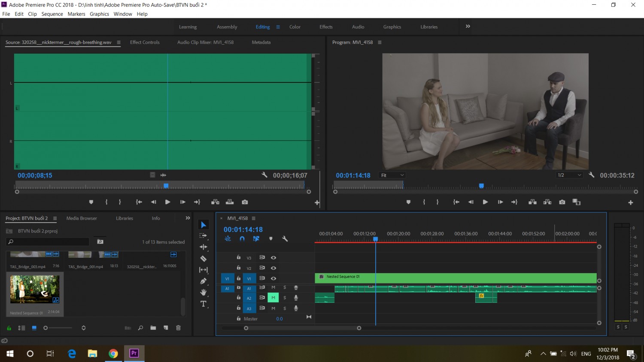Click the Project panel thumbnail zoom slider
The width and height of the screenshot is (644, 362).
pos(58,328)
